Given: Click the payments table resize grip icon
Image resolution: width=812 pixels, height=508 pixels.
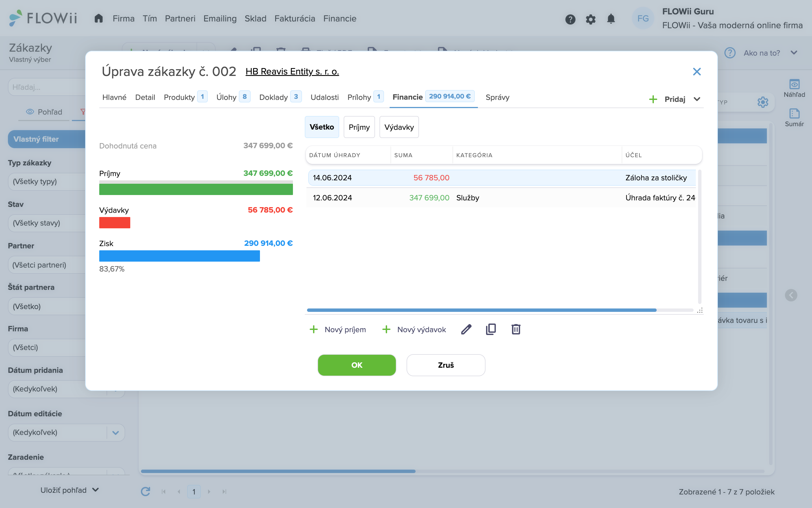Looking at the screenshot, I should pos(700,310).
